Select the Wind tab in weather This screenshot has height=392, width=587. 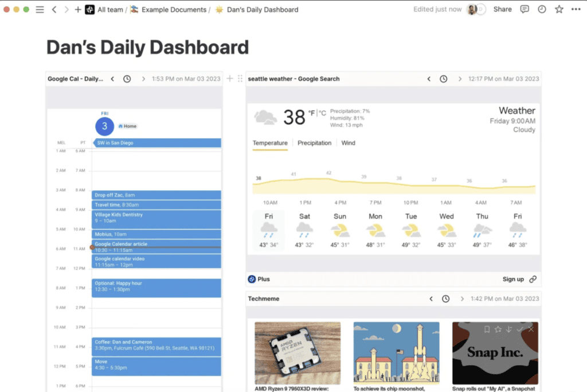coord(349,143)
